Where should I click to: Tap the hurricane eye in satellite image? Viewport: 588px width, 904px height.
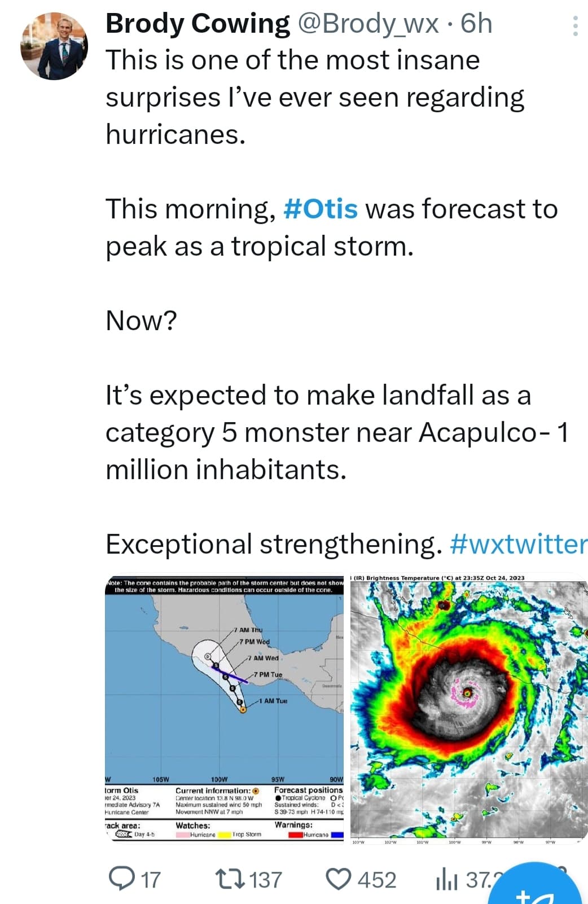(467, 691)
